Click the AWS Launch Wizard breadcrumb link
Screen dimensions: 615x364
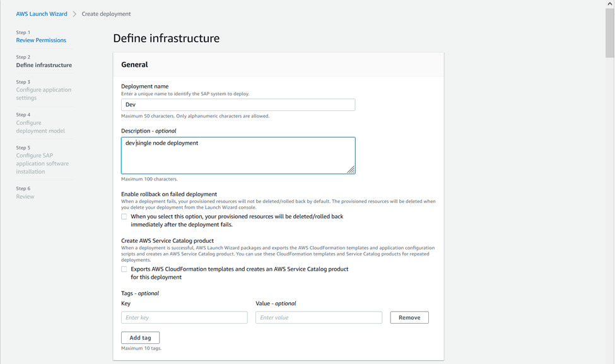click(42, 14)
